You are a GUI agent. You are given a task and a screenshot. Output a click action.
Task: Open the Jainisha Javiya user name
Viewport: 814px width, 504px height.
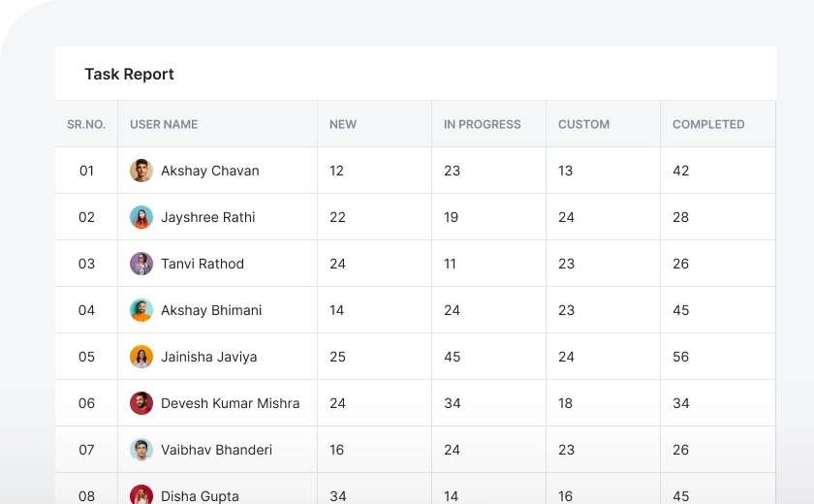[x=209, y=357]
